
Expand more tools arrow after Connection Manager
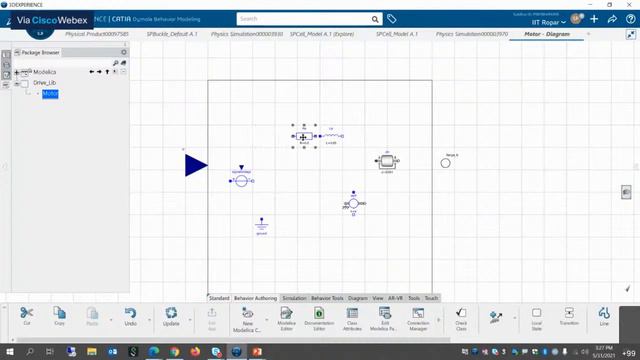click(x=438, y=320)
